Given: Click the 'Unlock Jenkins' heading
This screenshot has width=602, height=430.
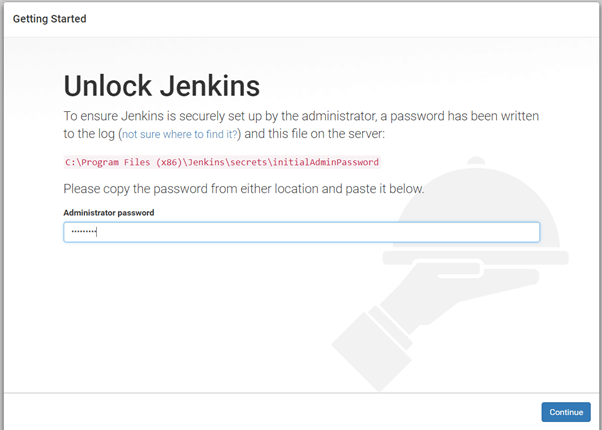Looking at the screenshot, I should tap(162, 86).
